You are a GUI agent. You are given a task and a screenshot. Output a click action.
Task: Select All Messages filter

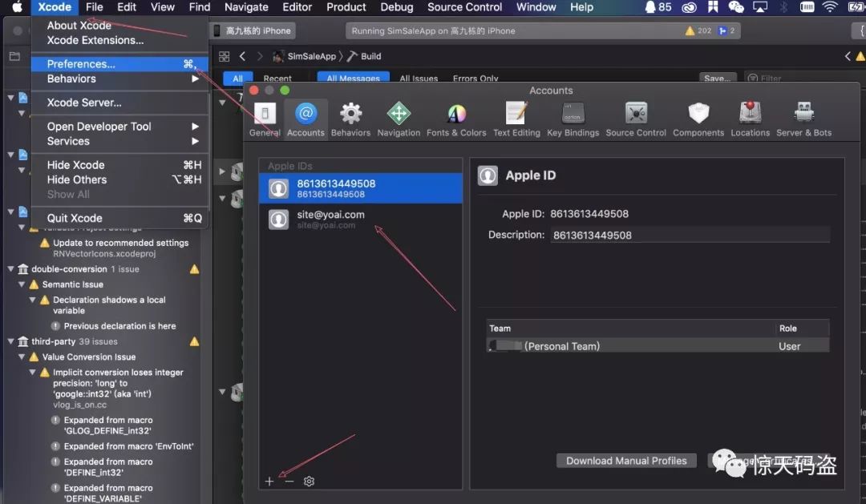pyautogui.click(x=353, y=79)
